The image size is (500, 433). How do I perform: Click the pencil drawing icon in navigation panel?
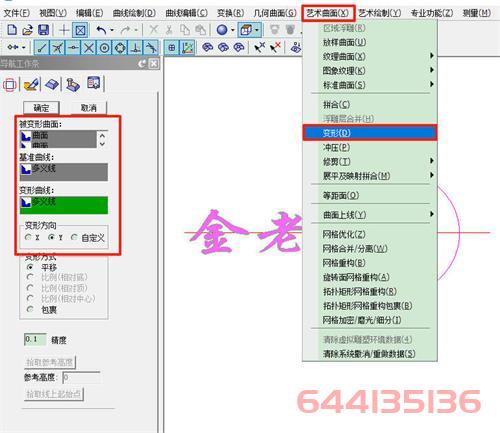tap(31, 84)
